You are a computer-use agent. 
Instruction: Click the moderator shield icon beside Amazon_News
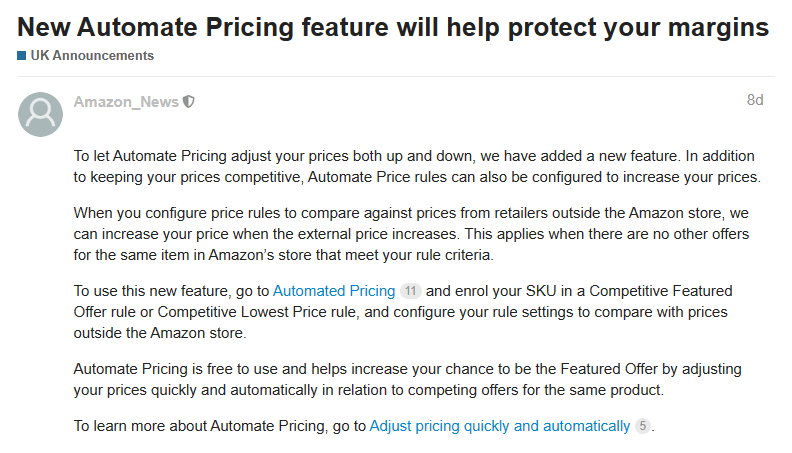point(189,102)
